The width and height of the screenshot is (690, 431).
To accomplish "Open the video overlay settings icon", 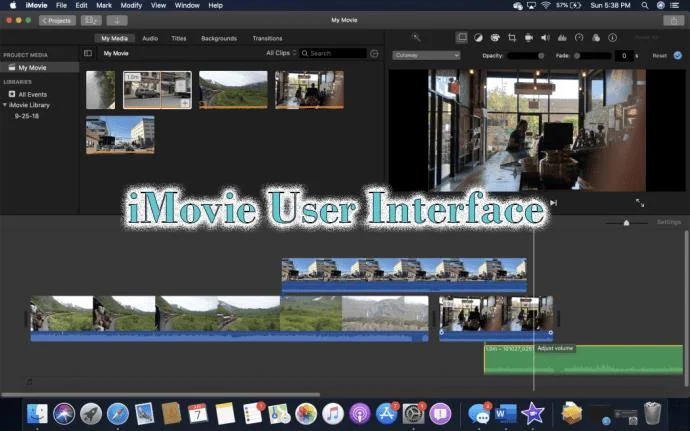I will 462,38.
